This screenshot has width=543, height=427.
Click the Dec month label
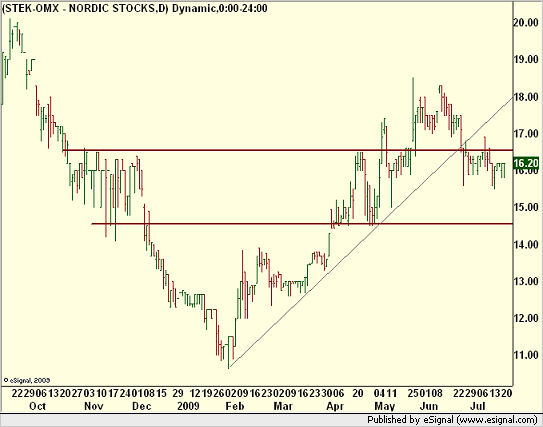click(x=142, y=406)
